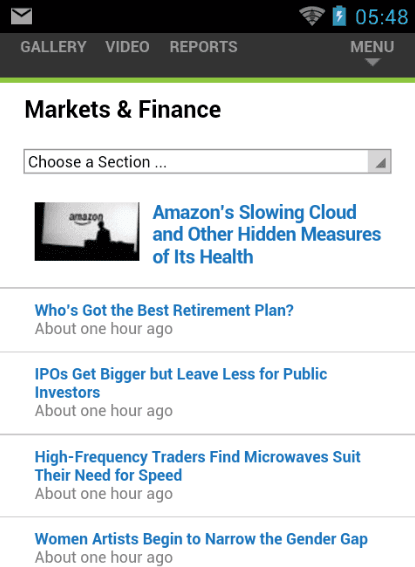The width and height of the screenshot is (415, 567).
Task: Open the MENU dropdown
Action: [372, 51]
